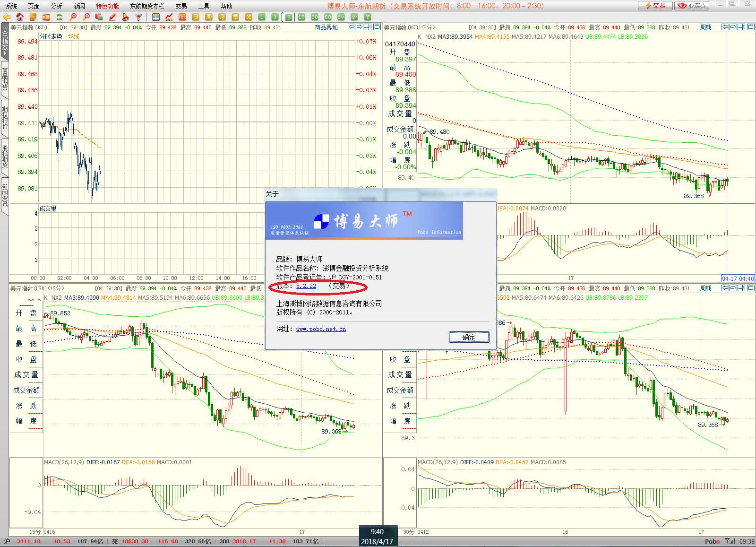756x547 pixels.
Task: Zoom out with the minus magnifier icon
Action: coord(86,17)
